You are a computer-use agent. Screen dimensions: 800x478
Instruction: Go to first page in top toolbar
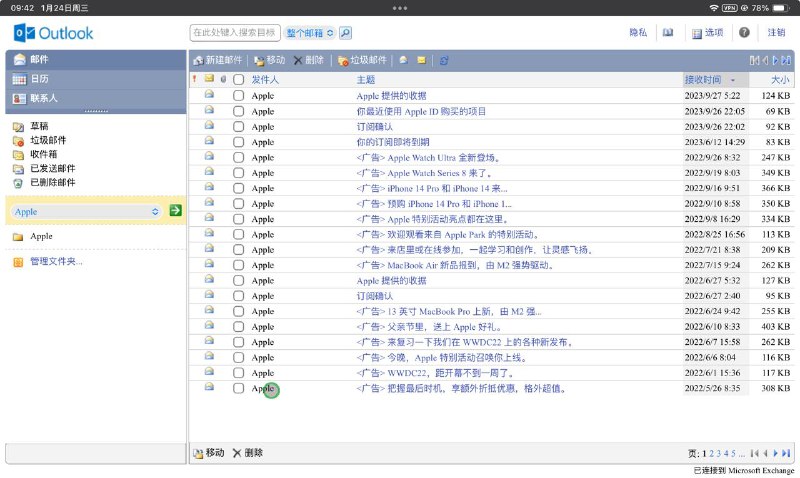pos(754,60)
